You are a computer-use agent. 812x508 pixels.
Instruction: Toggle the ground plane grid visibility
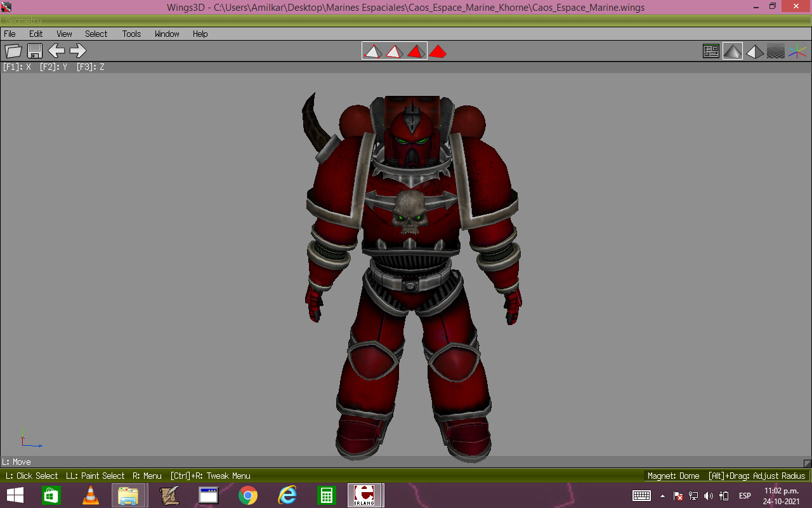coord(776,51)
